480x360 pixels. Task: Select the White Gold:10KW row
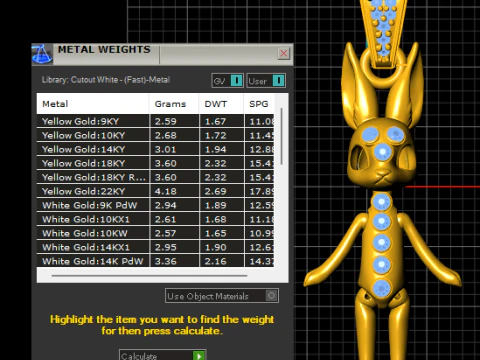coord(155,233)
